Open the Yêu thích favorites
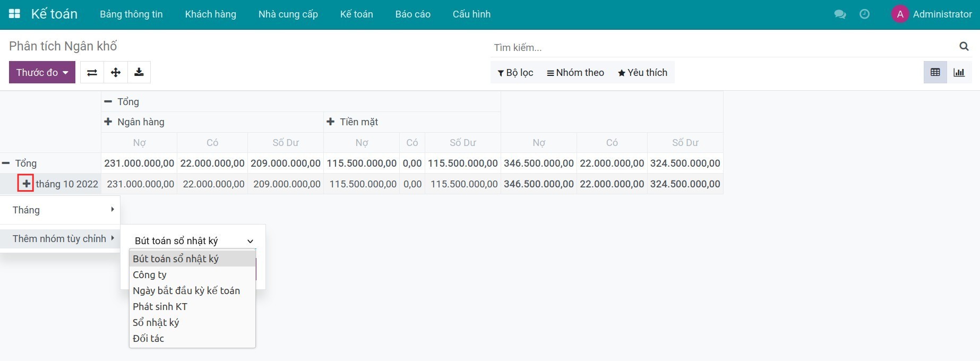The height and width of the screenshot is (361, 980). [642, 72]
